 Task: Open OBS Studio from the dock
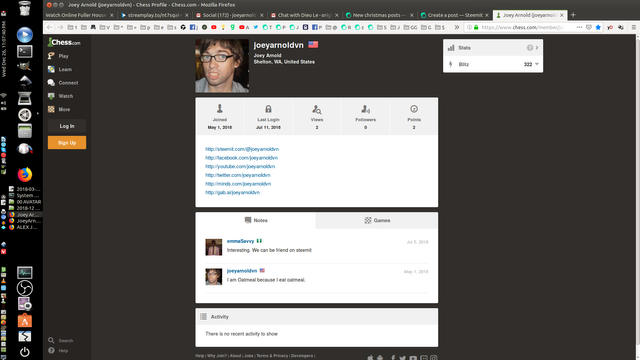tap(24, 288)
